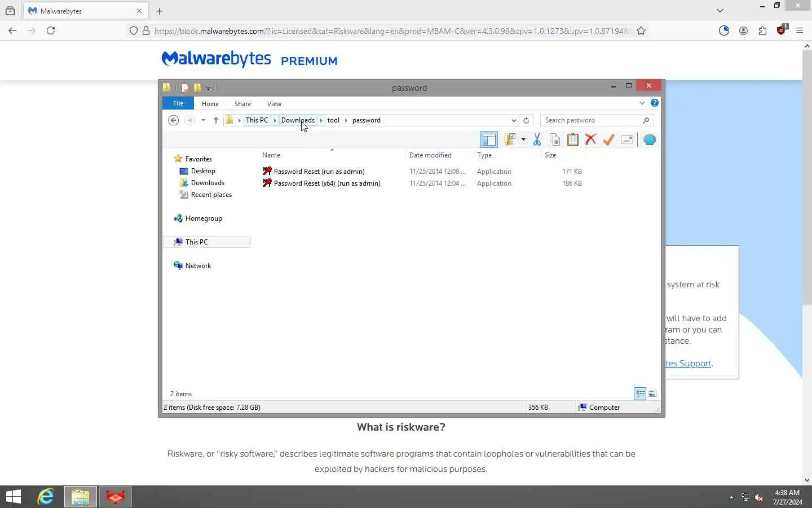Bookmark this page with star icon

pos(641,31)
